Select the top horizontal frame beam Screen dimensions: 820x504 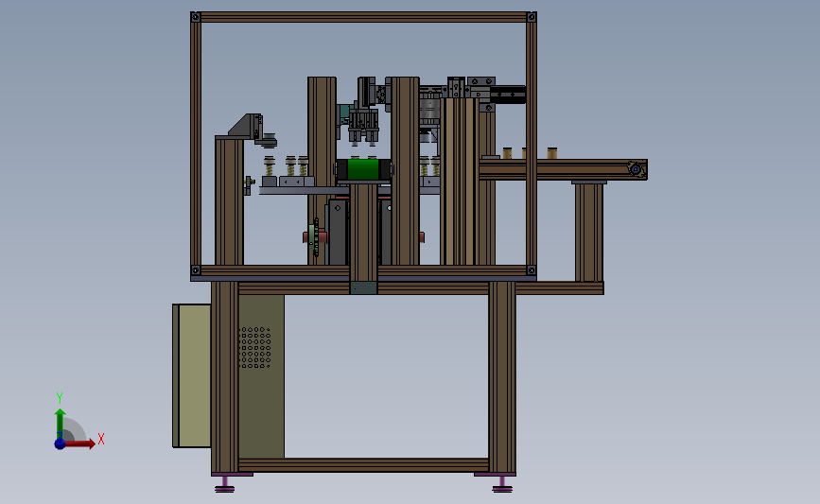point(363,17)
